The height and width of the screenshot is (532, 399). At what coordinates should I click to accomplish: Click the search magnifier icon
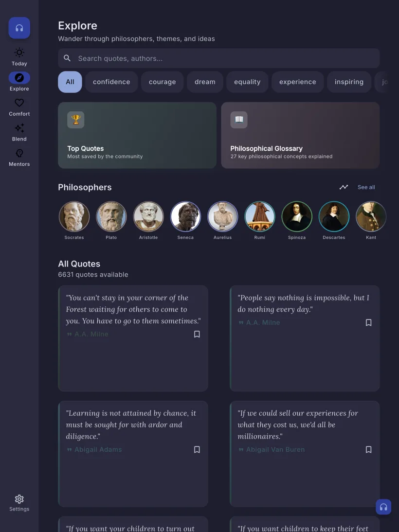pos(67,58)
